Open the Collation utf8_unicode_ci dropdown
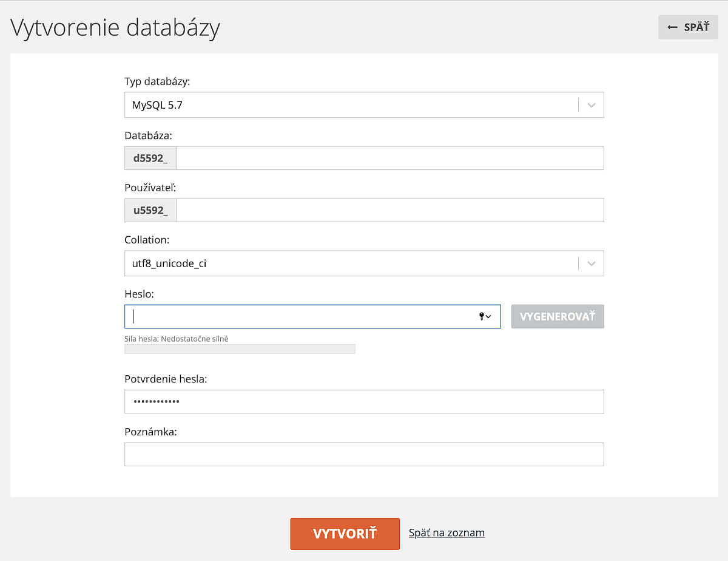The image size is (728, 561). (364, 263)
